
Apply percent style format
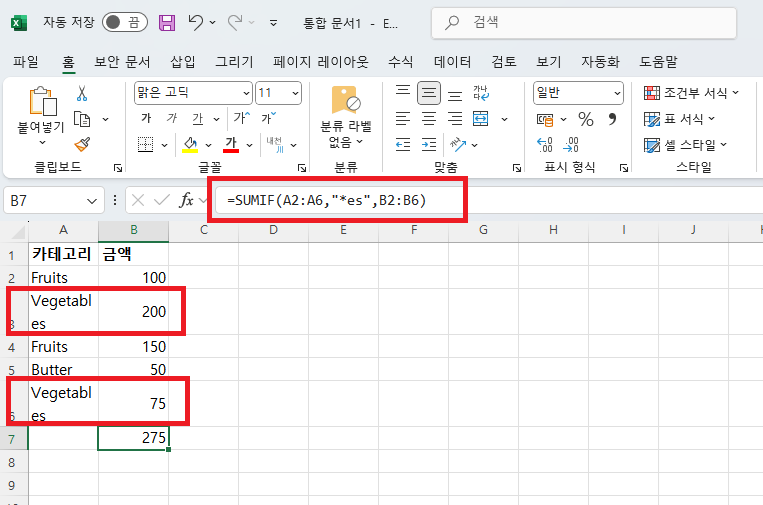[x=586, y=119]
